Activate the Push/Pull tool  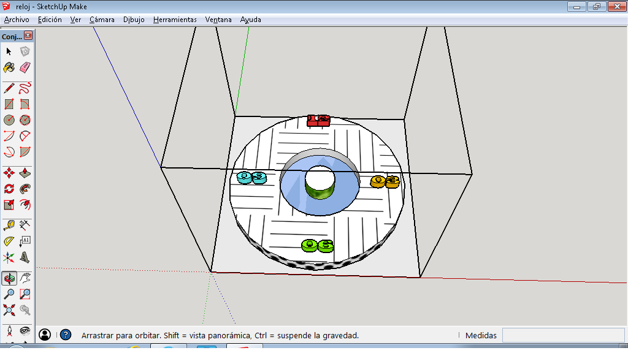(x=25, y=173)
